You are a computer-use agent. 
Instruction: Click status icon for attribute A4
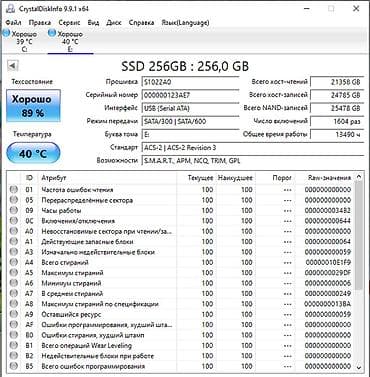[14, 262]
